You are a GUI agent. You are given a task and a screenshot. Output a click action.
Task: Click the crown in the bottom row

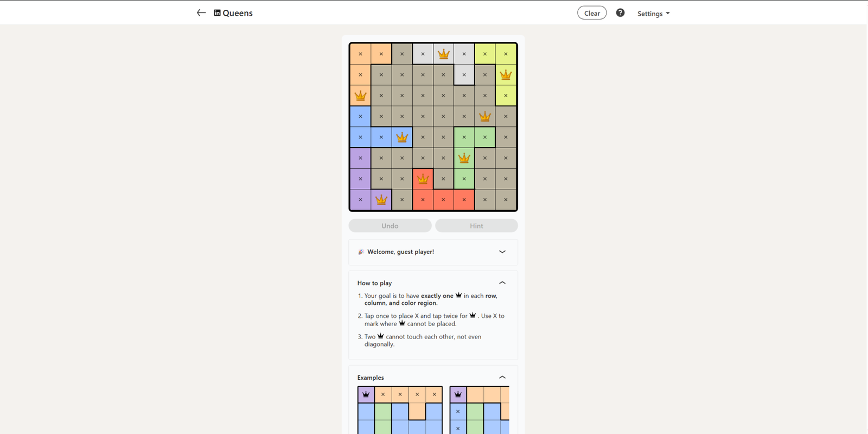coord(381,200)
